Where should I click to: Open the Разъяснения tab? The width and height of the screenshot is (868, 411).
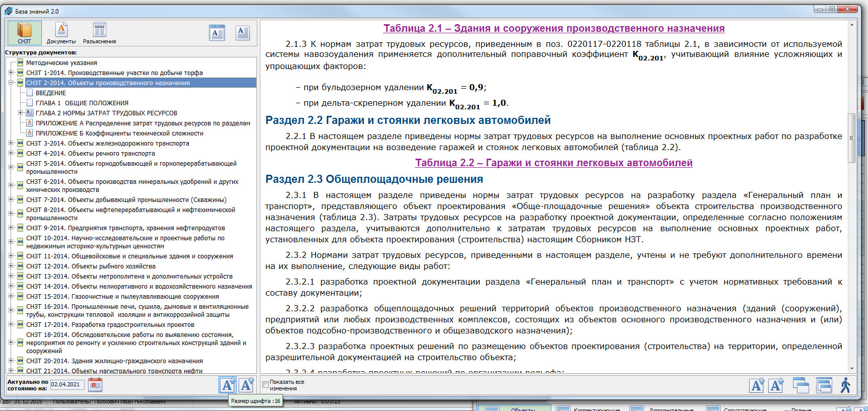(99, 33)
